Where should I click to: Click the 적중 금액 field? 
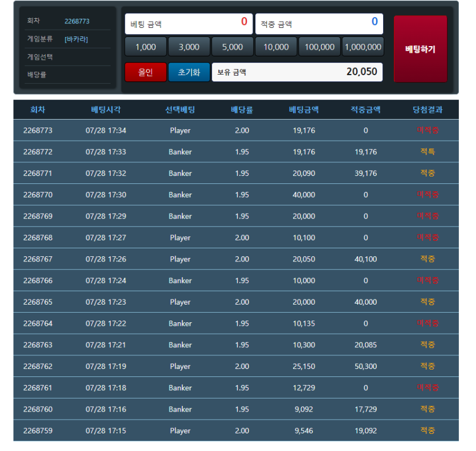319,24
